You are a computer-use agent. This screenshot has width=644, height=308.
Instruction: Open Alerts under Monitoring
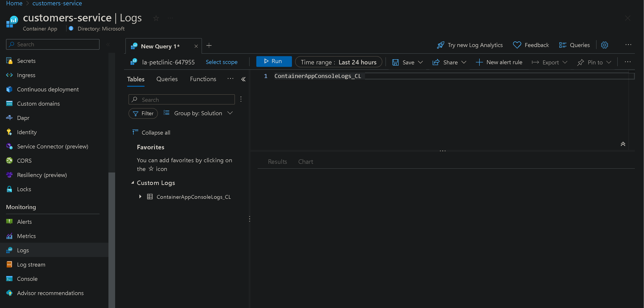point(24,222)
